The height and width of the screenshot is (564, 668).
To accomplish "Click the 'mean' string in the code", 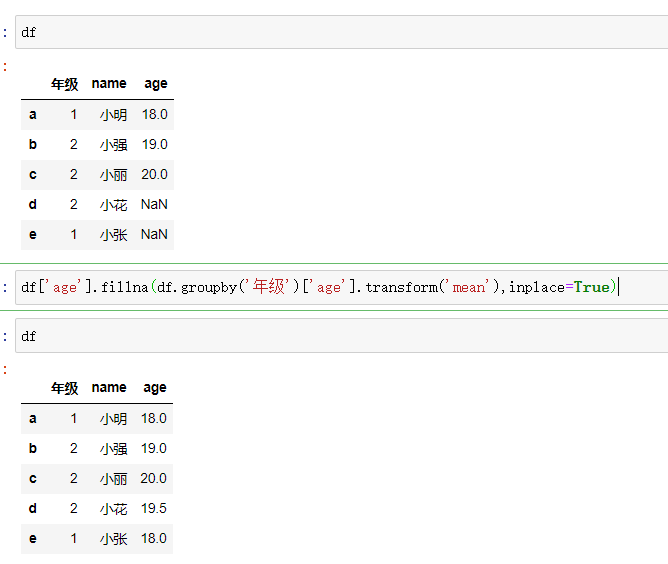I will [x=469, y=288].
